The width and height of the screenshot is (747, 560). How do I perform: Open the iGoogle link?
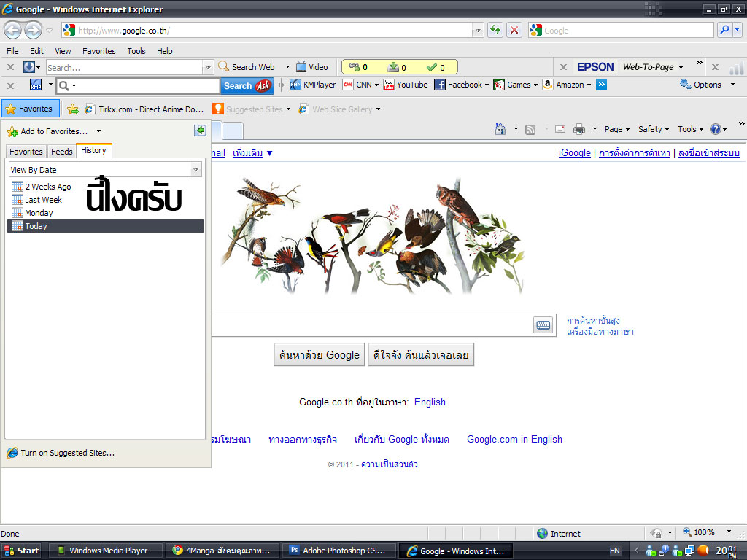pyautogui.click(x=575, y=153)
